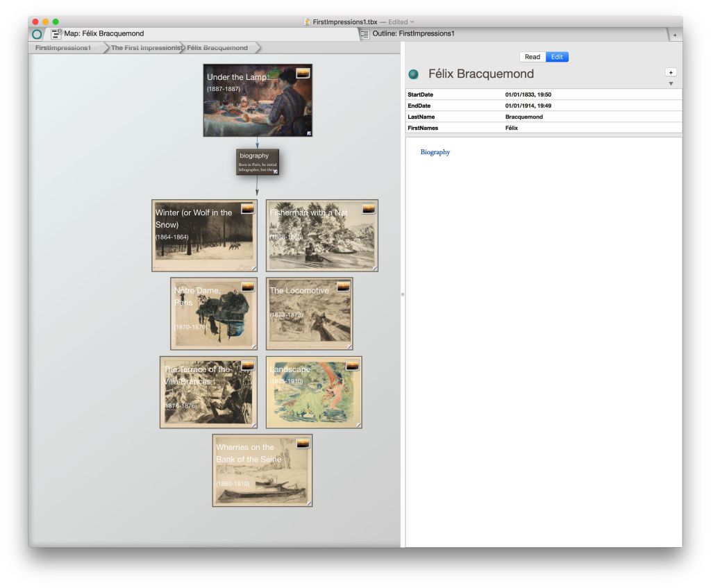Click the badge icon on Landscape note

(x=353, y=366)
